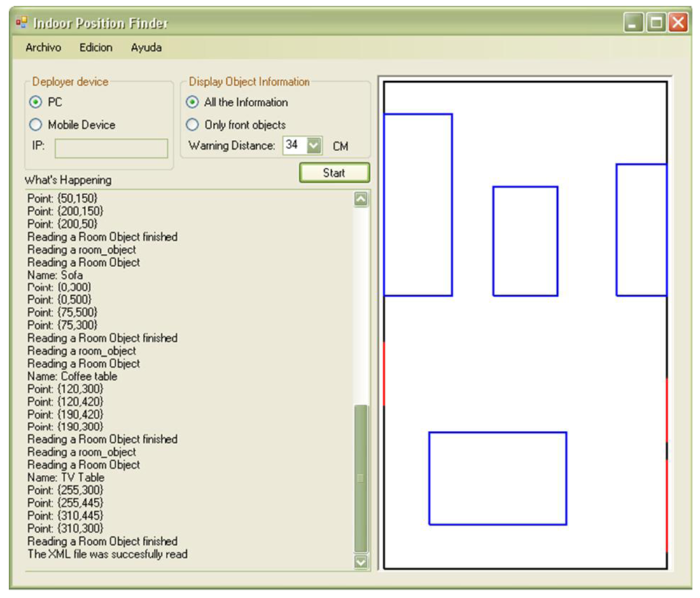Maximize the application window
Image resolution: width=700 pixels, height=598 pixels.
[x=656, y=23]
